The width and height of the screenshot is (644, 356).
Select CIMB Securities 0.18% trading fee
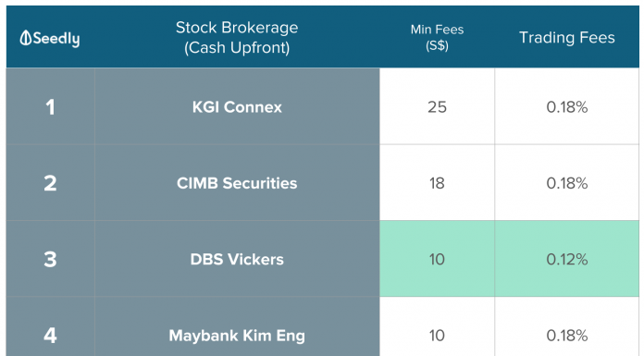click(567, 183)
